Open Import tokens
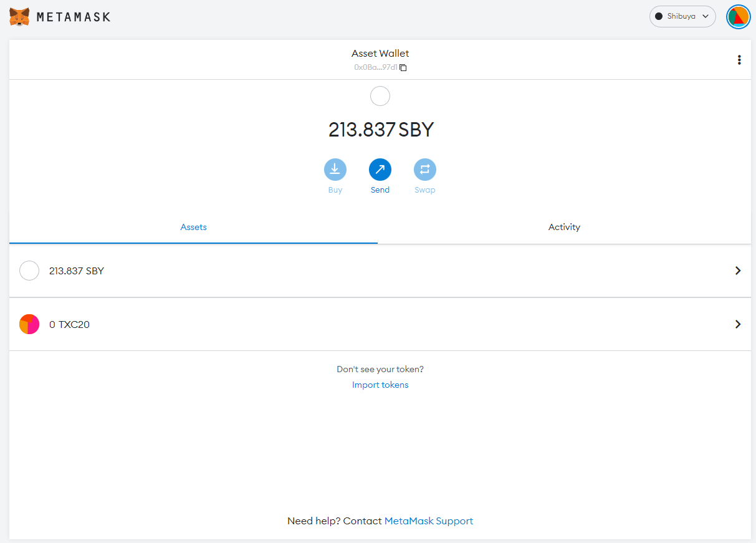The width and height of the screenshot is (756, 543). 380,385
